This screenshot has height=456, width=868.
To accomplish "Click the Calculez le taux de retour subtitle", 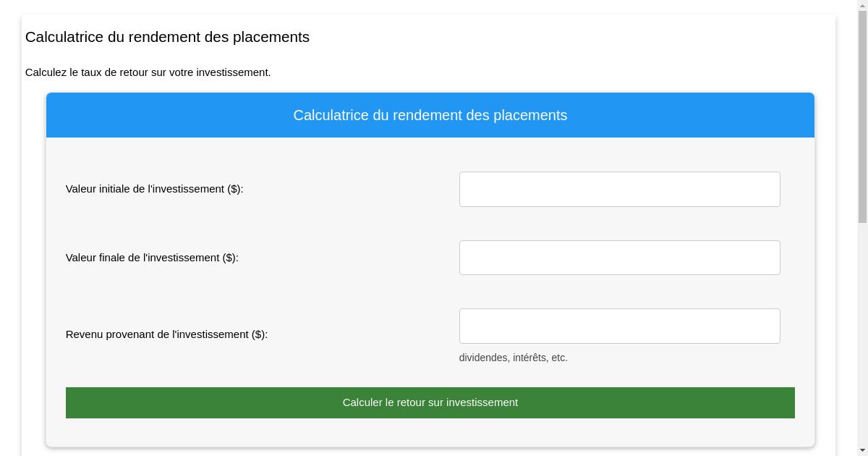I will pyautogui.click(x=148, y=72).
